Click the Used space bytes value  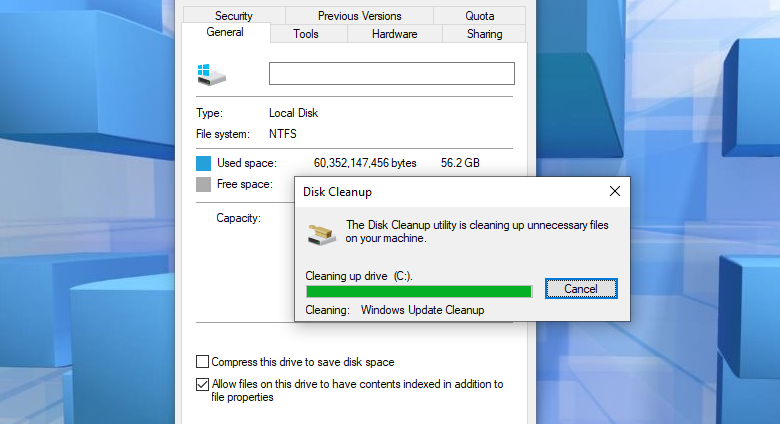pyautogui.click(x=365, y=163)
